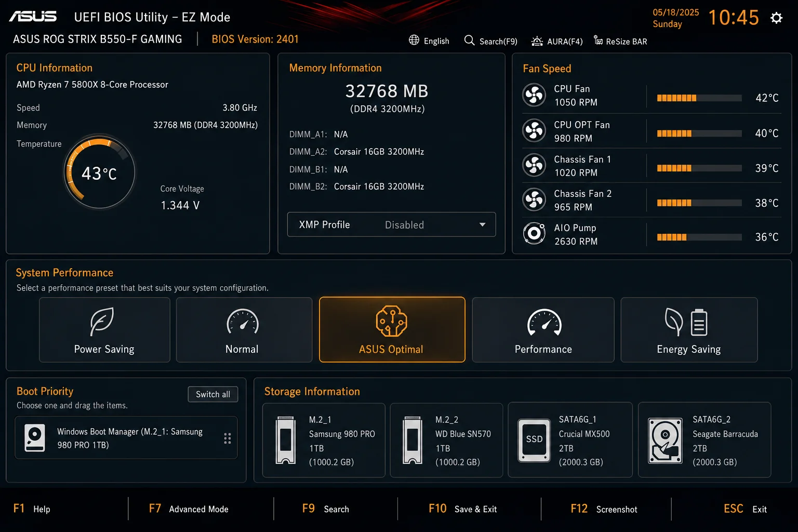
Task: Click the ASUS logo
Action: pyautogui.click(x=33, y=17)
